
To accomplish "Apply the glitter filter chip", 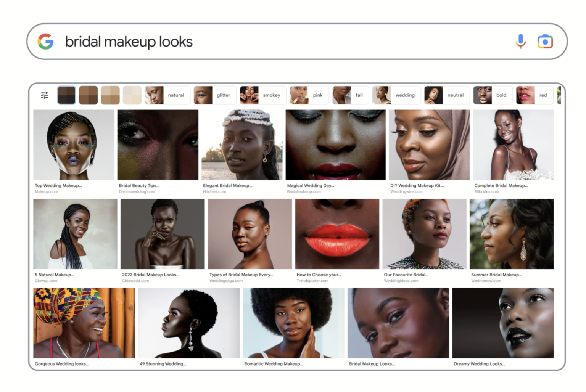I will 215,95.
